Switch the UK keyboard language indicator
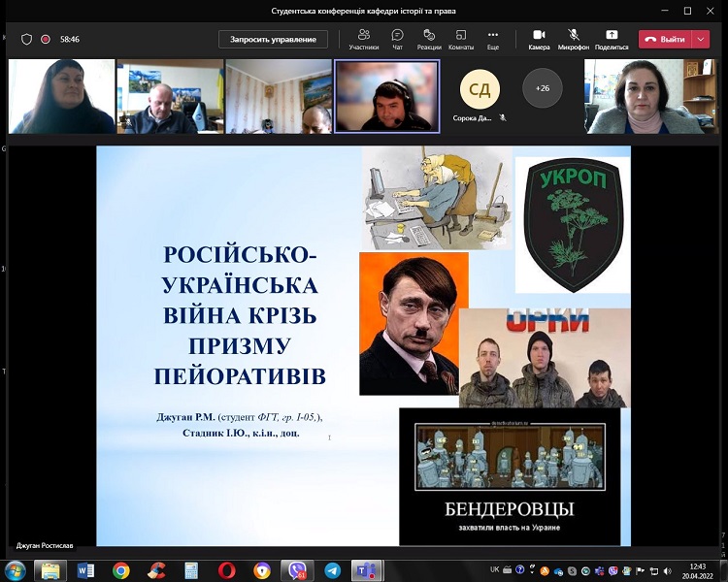Viewport: 728px width, 582px height. coord(494,569)
